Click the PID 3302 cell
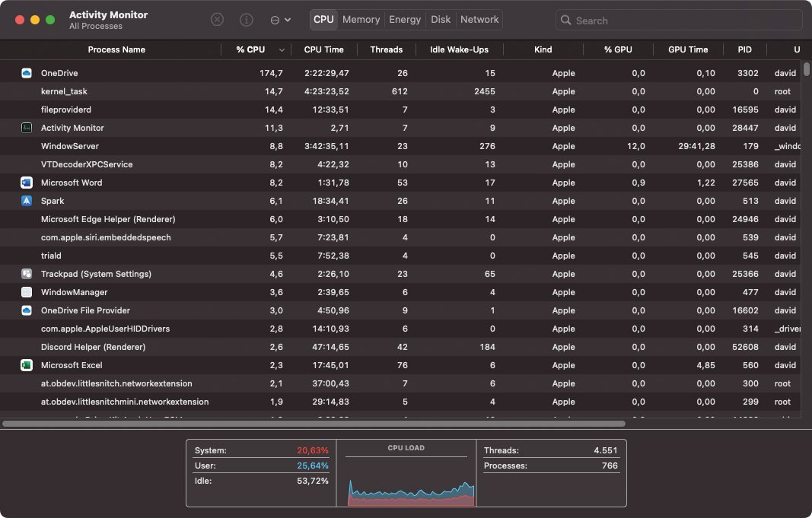 click(748, 73)
